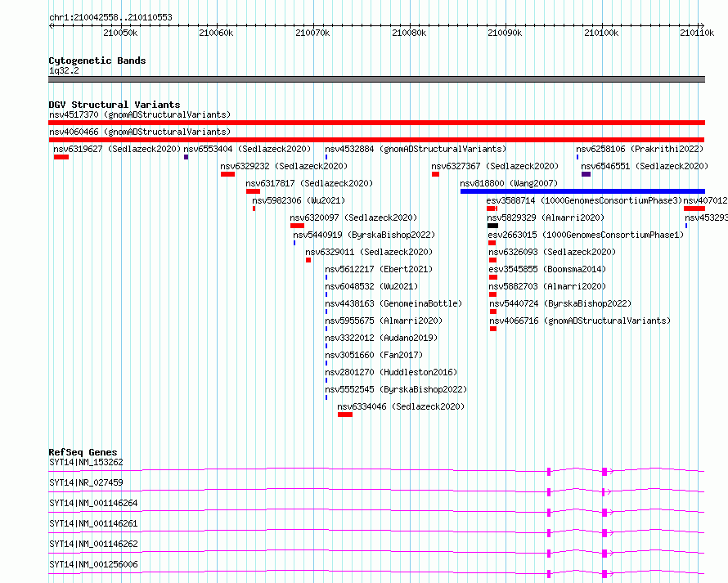Click the red nsv6317817 variant bar
This screenshot has height=583, width=728.
pyautogui.click(x=253, y=191)
